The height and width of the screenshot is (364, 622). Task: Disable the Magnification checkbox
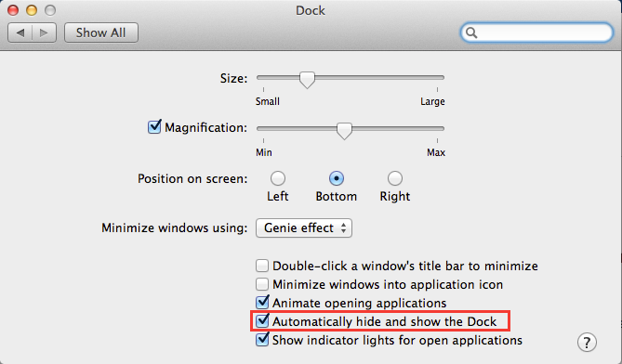(x=154, y=127)
